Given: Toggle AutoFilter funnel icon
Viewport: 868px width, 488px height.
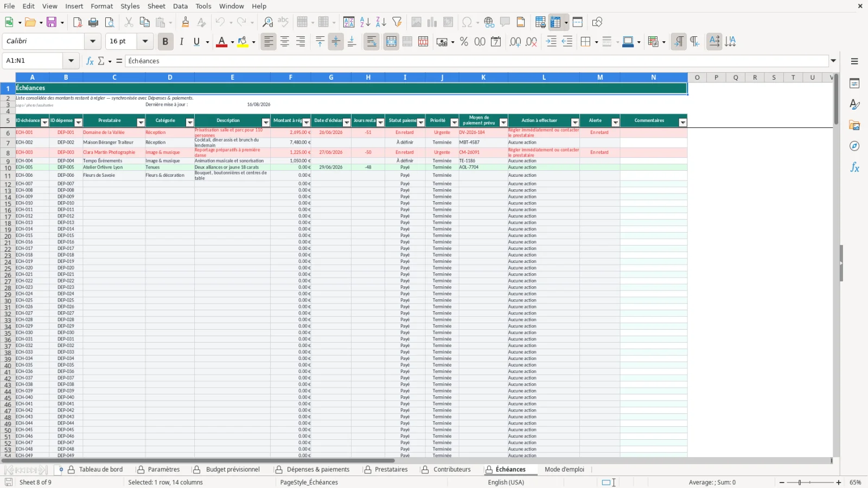Looking at the screenshot, I should (397, 22).
